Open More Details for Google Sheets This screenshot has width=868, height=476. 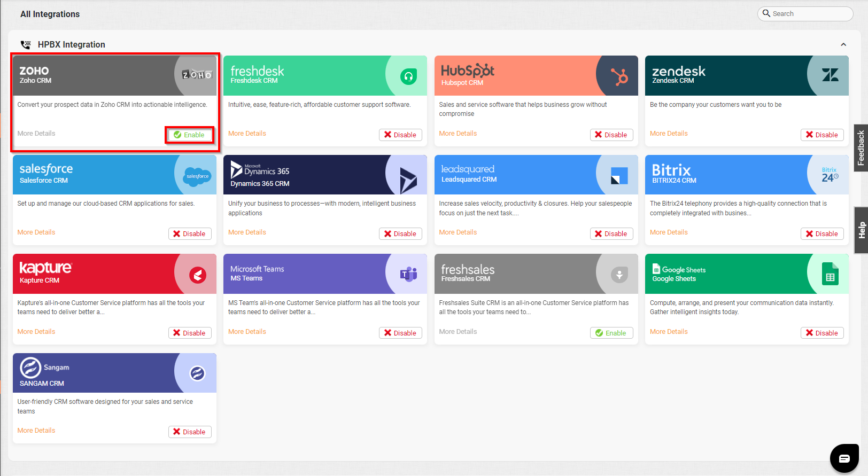click(669, 332)
